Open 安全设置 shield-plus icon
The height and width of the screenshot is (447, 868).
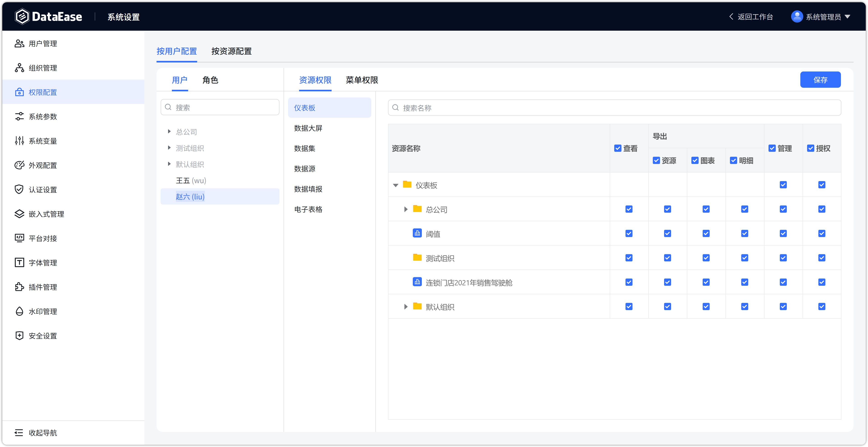pos(19,336)
